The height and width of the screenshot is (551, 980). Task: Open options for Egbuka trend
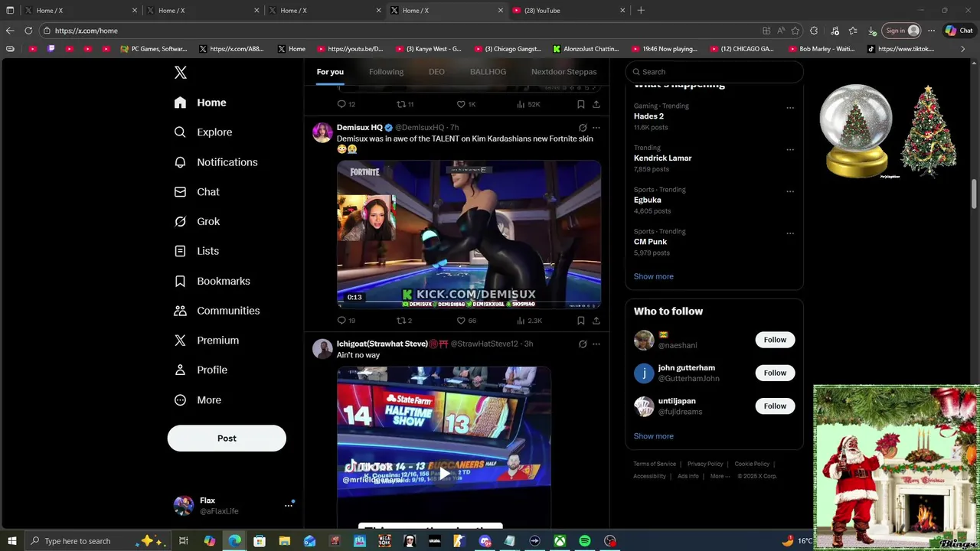(790, 191)
